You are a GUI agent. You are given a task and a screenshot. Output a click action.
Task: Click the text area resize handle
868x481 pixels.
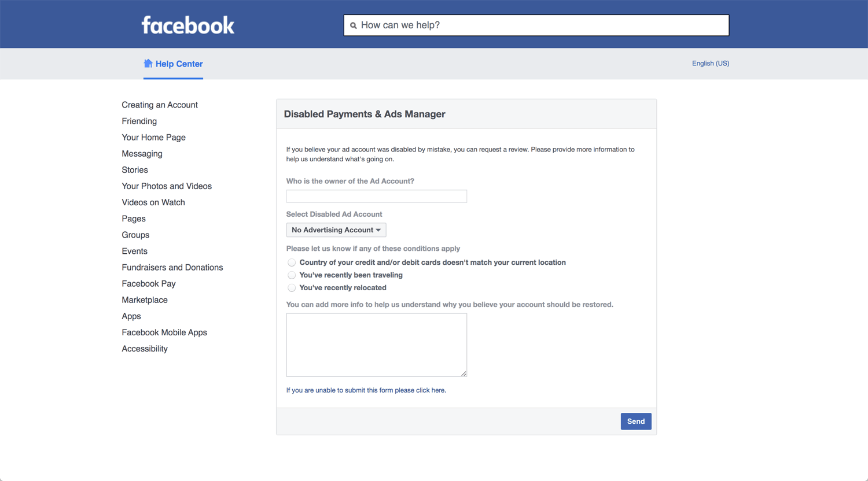point(464,373)
